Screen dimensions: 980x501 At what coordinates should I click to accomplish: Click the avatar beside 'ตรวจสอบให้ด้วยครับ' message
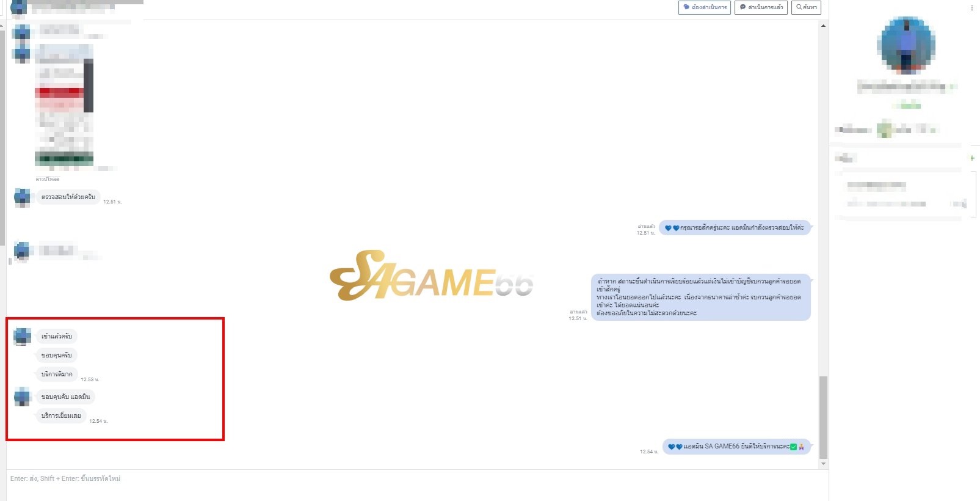[23, 197]
